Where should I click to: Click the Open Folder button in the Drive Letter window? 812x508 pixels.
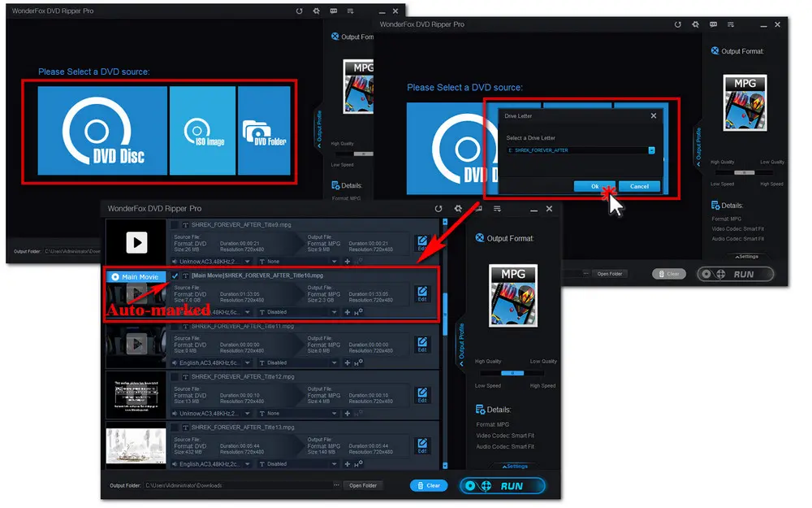point(610,274)
